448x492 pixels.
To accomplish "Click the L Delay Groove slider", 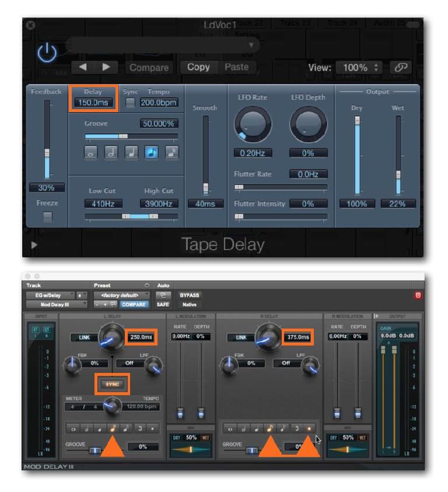I will tap(94, 451).
